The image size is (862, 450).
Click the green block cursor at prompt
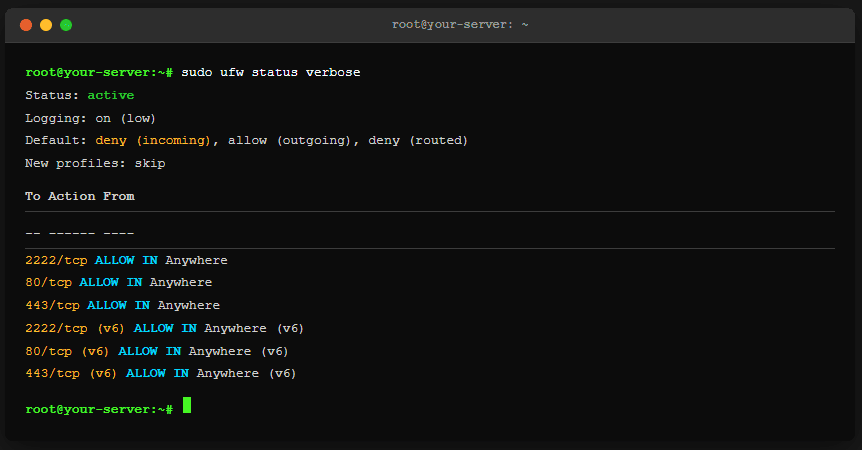187,406
